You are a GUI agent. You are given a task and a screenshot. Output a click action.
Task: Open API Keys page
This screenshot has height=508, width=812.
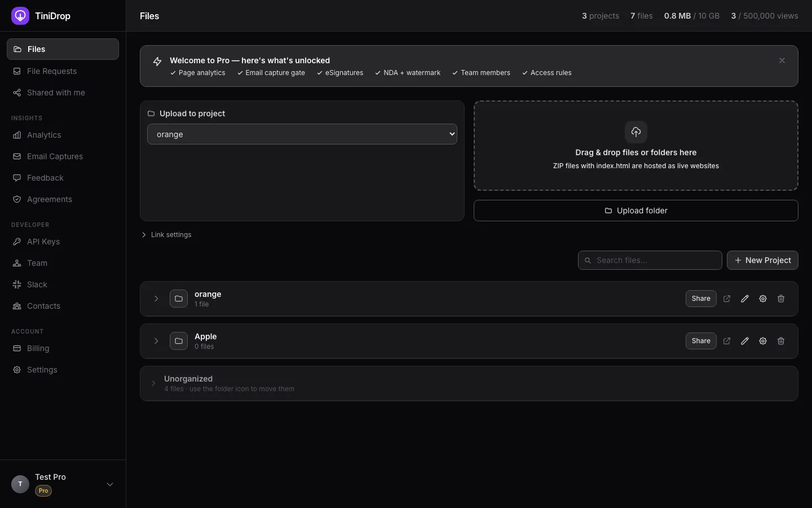(x=63, y=242)
